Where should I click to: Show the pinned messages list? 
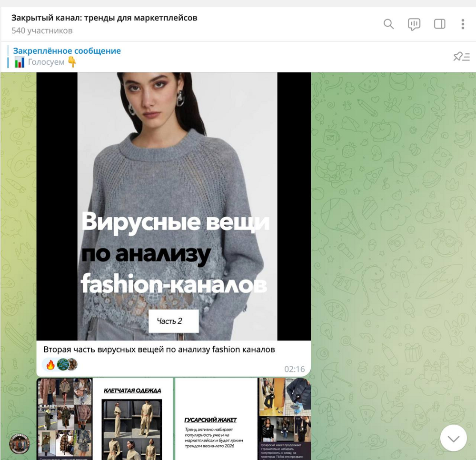point(461,57)
